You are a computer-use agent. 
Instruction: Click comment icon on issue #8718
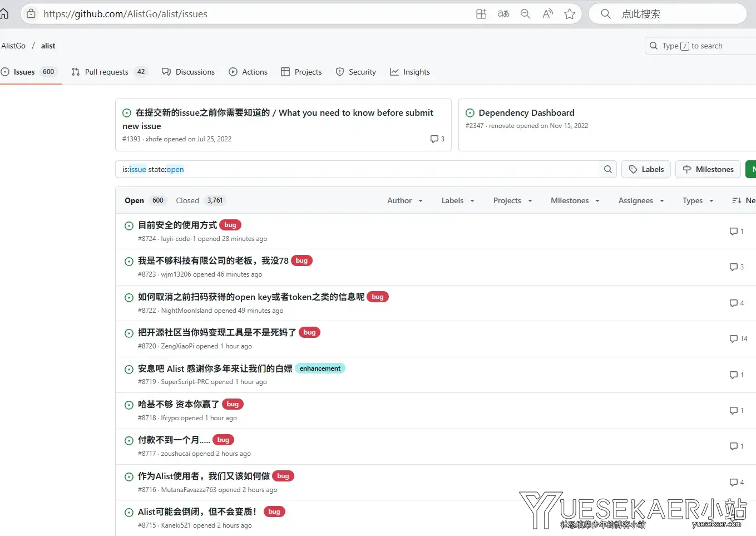click(734, 411)
